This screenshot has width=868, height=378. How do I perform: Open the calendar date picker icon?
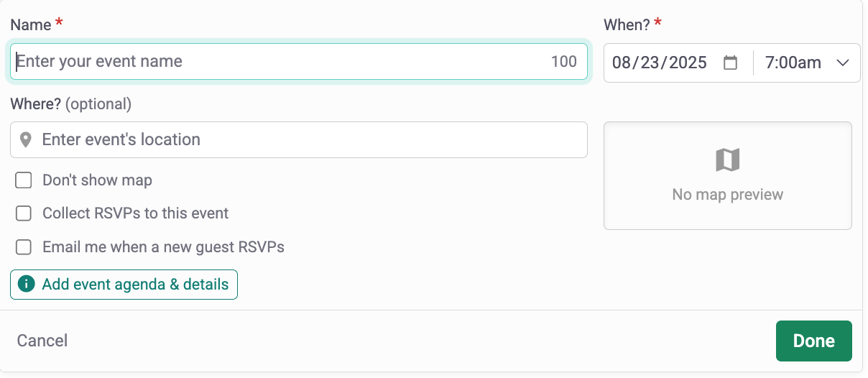click(730, 63)
